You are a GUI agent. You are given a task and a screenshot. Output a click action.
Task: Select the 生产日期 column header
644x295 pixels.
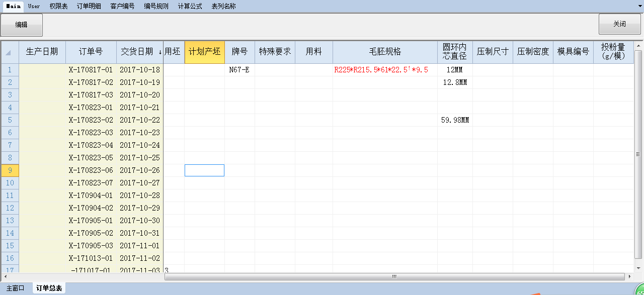click(42, 52)
